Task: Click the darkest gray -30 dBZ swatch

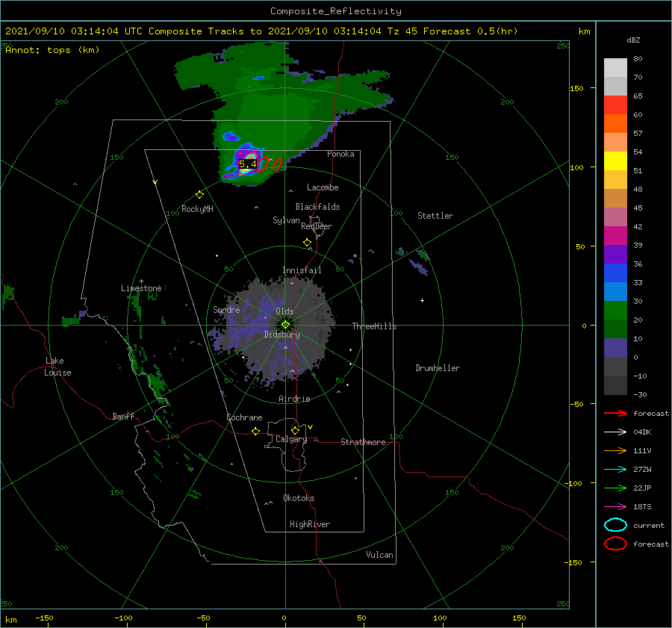Action: tap(615, 385)
